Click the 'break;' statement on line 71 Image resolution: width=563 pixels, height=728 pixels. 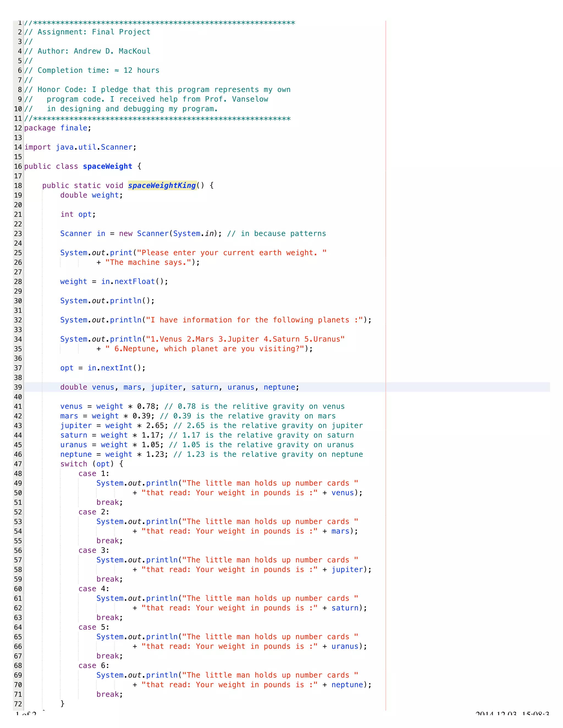tap(110, 694)
